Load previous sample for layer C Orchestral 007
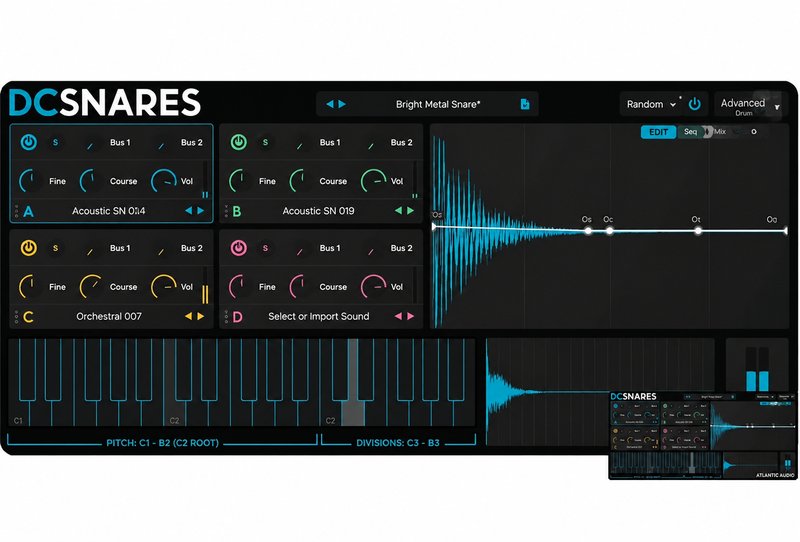 click(x=188, y=316)
